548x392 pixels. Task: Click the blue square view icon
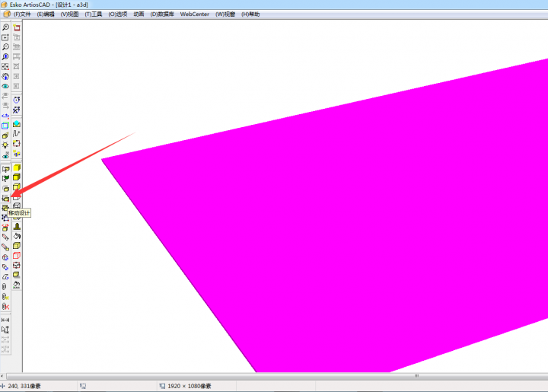tap(5, 126)
